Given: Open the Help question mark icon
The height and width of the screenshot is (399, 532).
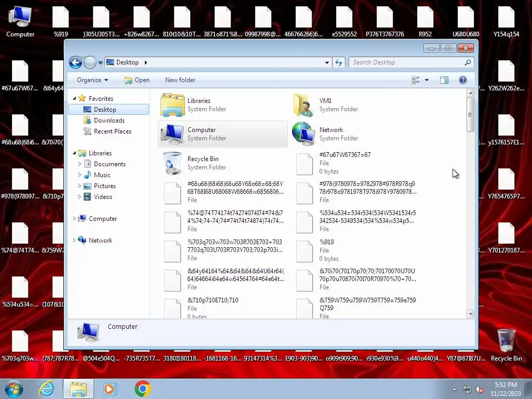Looking at the screenshot, I should [463, 80].
